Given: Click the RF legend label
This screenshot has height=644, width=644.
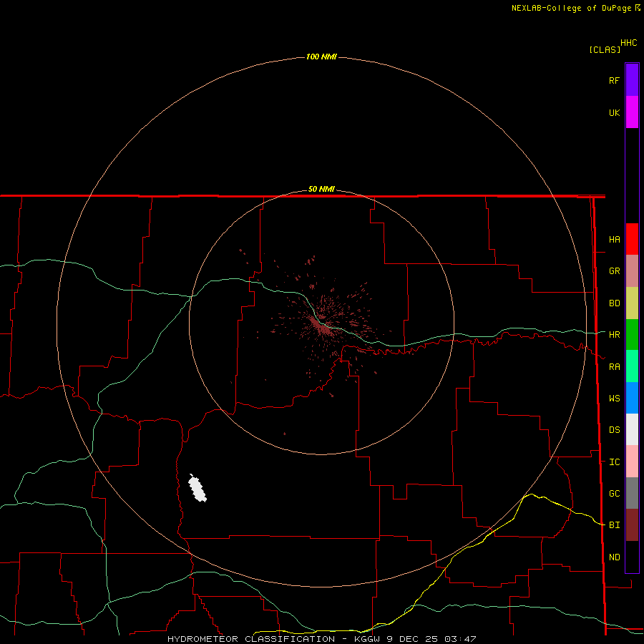Looking at the screenshot, I should [x=614, y=80].
